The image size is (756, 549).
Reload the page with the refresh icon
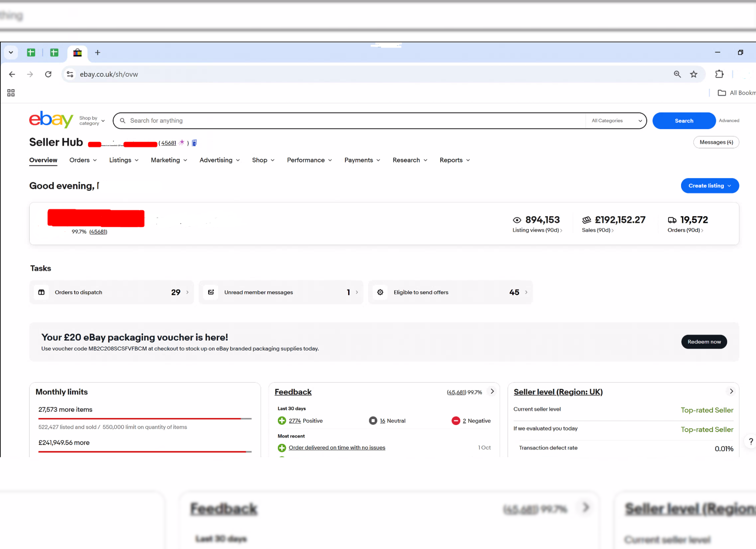[x=48, y=74]
